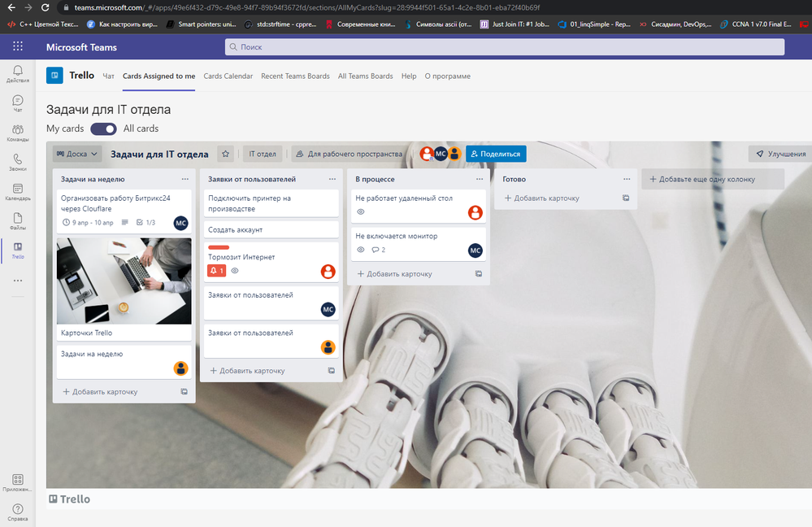
Task: Open Calendar icon in Teams sidebar
Action: pyautogui.click(x=17, y=192)
